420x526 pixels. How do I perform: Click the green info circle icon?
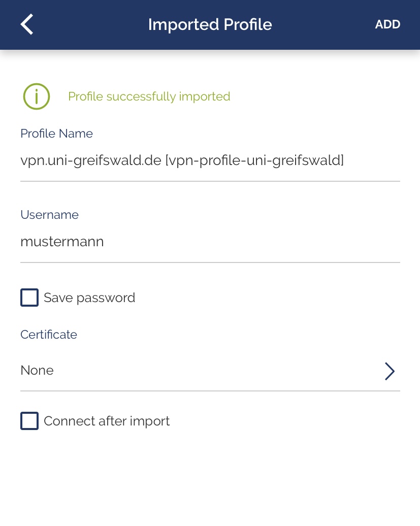(x=36, y=96)
